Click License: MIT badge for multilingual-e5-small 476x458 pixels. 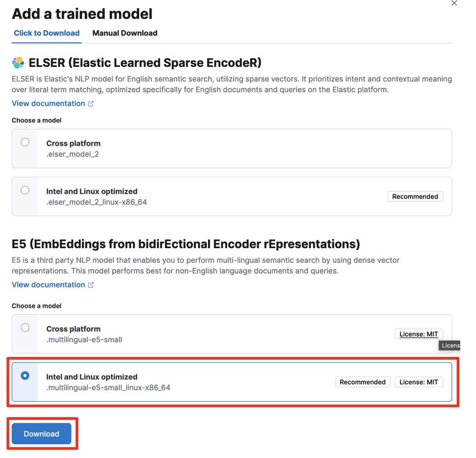pos(418,334)
